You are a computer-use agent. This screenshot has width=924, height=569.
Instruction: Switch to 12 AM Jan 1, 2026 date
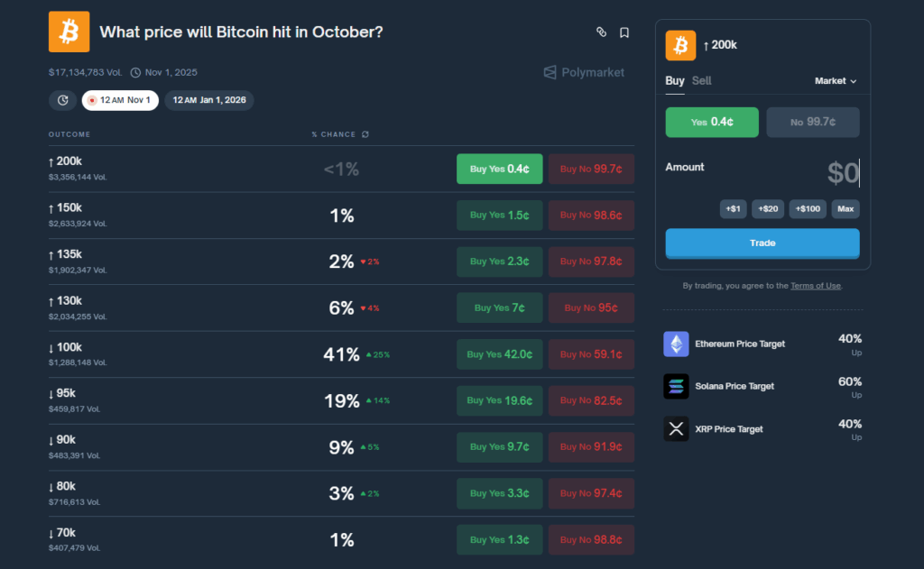[209, 100]
